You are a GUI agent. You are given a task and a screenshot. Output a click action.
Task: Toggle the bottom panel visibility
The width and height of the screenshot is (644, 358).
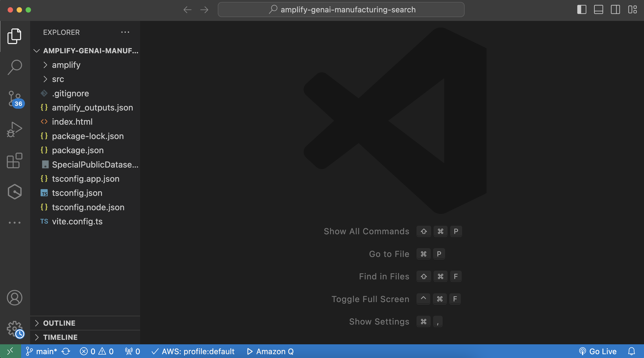coord(598,9)
